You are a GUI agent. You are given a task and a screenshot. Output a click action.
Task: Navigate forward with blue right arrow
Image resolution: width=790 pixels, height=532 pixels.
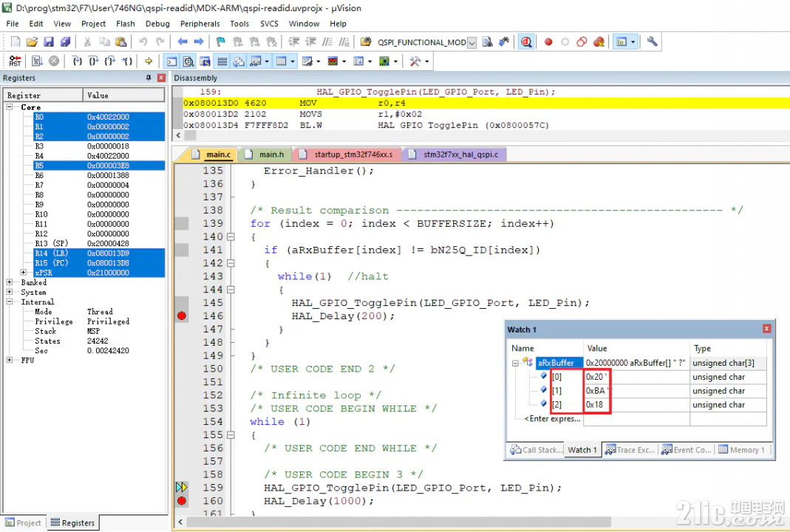(199, 42)
